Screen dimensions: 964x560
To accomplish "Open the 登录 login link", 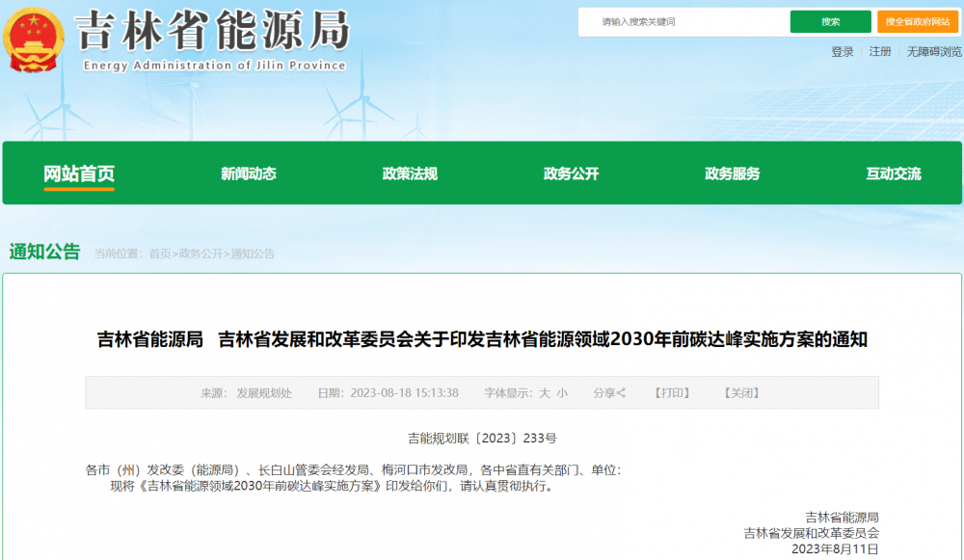I will 843,52.
